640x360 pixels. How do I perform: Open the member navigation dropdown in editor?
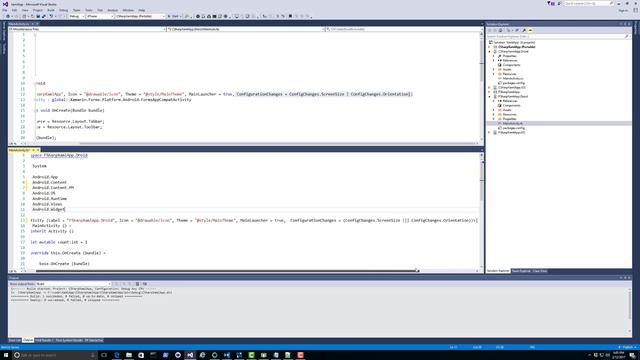click(x=404, y=29)
